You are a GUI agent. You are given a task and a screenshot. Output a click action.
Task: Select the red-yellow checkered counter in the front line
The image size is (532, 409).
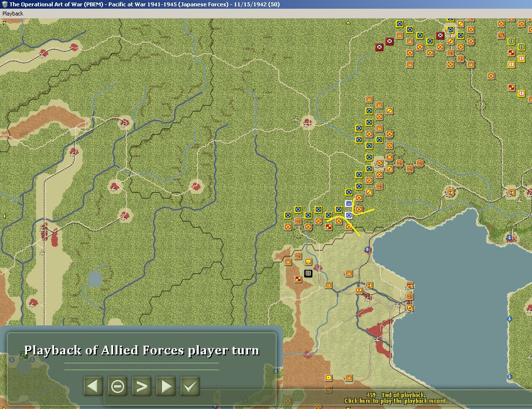coord(328,227)
